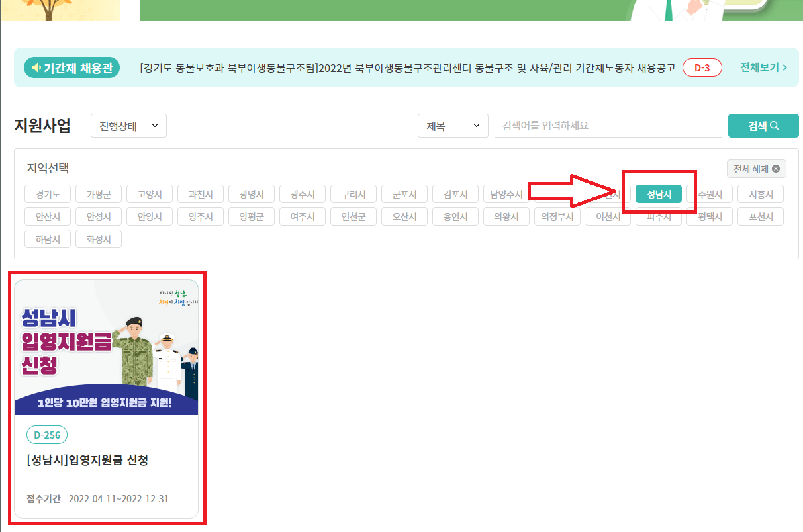Screen dimensions: 803x532
Task: Toggle the 구리시 region chip
Action: [x=354, y=194]
